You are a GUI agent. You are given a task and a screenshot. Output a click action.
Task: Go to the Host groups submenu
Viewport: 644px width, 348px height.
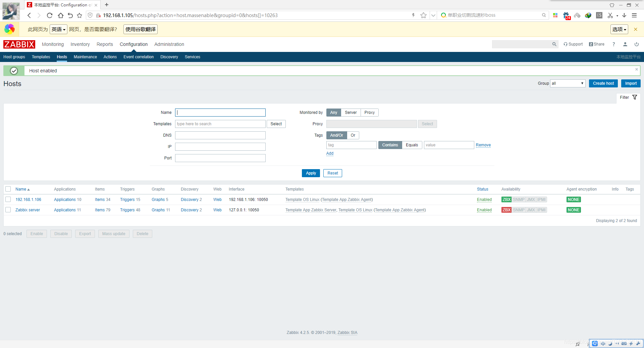pos(14,57)
